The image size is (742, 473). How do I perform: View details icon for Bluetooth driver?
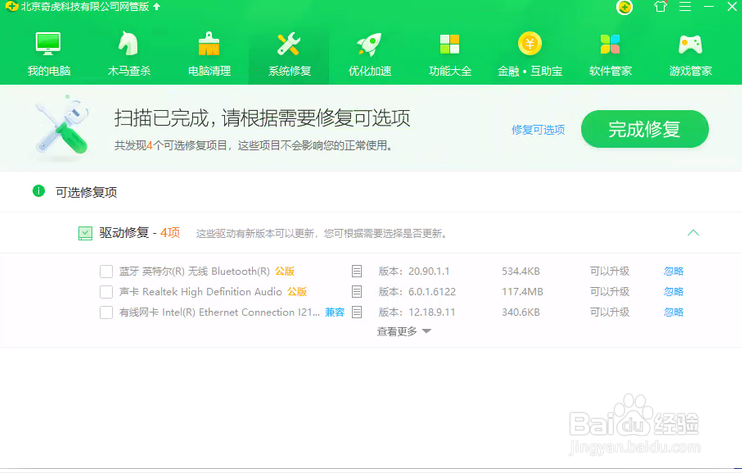[357, 271]
